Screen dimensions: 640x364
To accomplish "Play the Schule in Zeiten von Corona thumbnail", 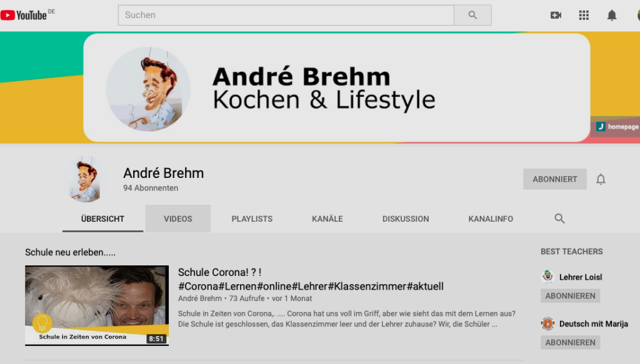I will pyautogui.click(x=97, y=305).
